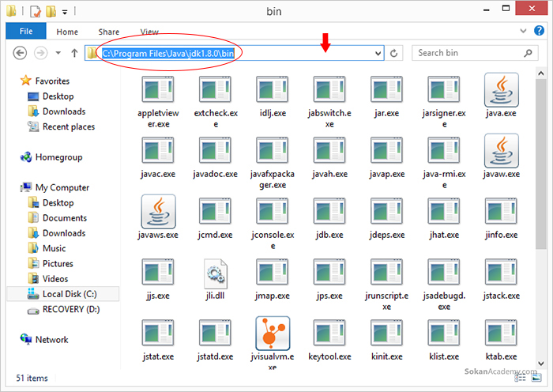Screen dimensions: 553x392
Task: Select Local Disk (C:)
Action: coord(62,294)
